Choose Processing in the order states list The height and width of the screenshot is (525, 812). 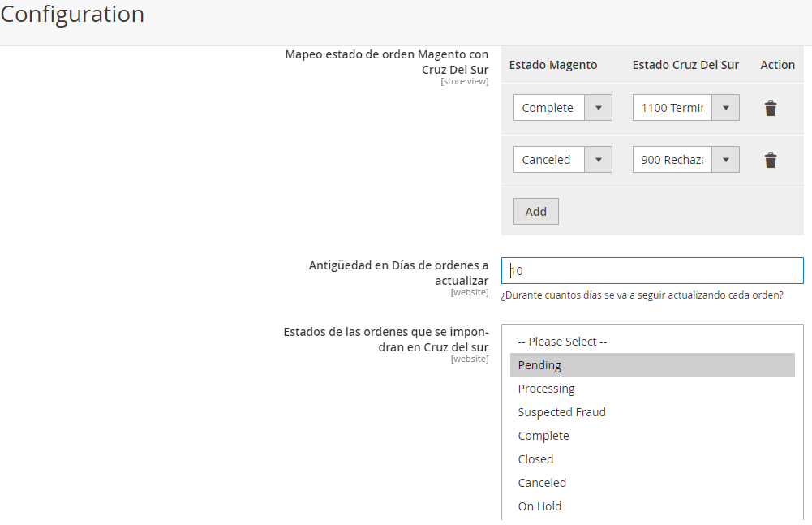[x=546, y=389]
